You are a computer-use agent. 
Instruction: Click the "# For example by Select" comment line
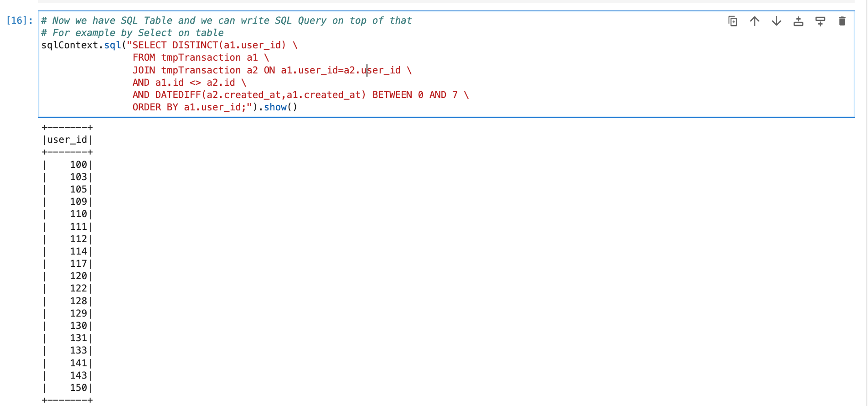132,33
